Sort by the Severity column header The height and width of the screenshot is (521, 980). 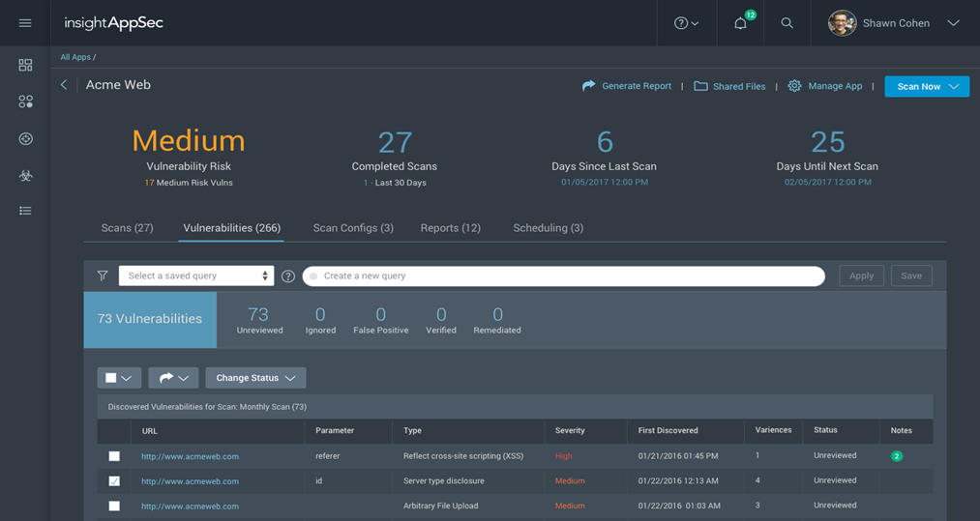tap(570, 430)
